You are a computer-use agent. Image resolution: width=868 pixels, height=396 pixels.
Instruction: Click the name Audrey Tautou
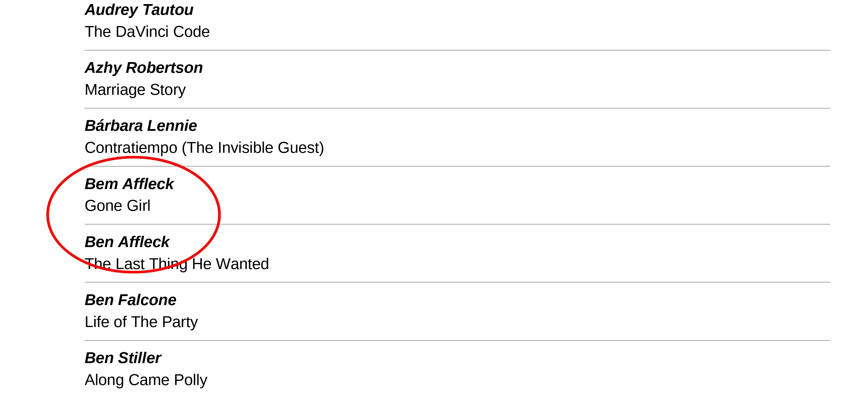[x=139, y=10]
